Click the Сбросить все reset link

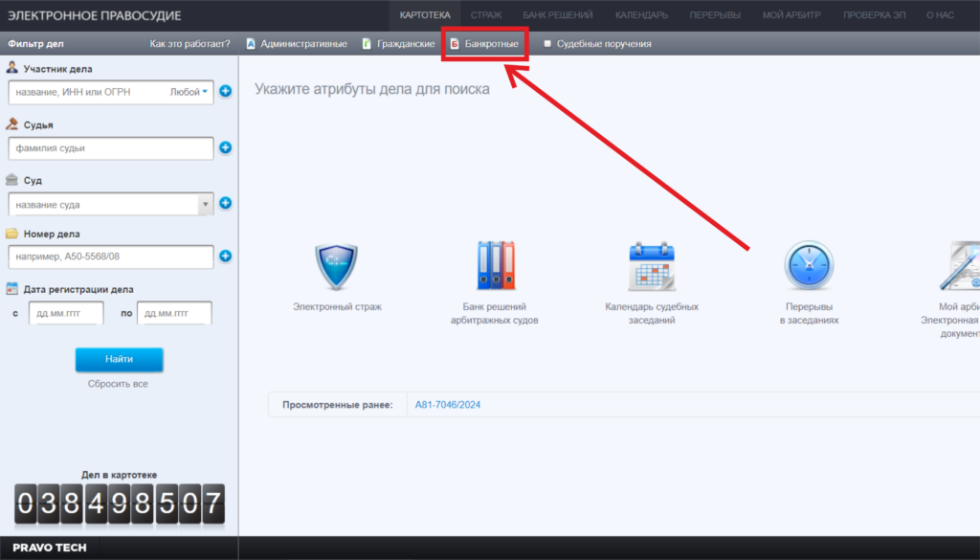[119, 384]
